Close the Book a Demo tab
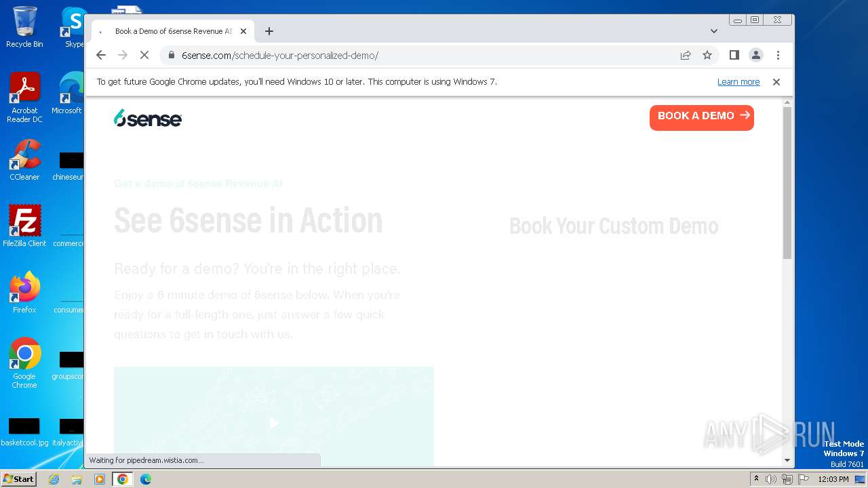Viewport: 868px width, 488px height. coord(243,31)
